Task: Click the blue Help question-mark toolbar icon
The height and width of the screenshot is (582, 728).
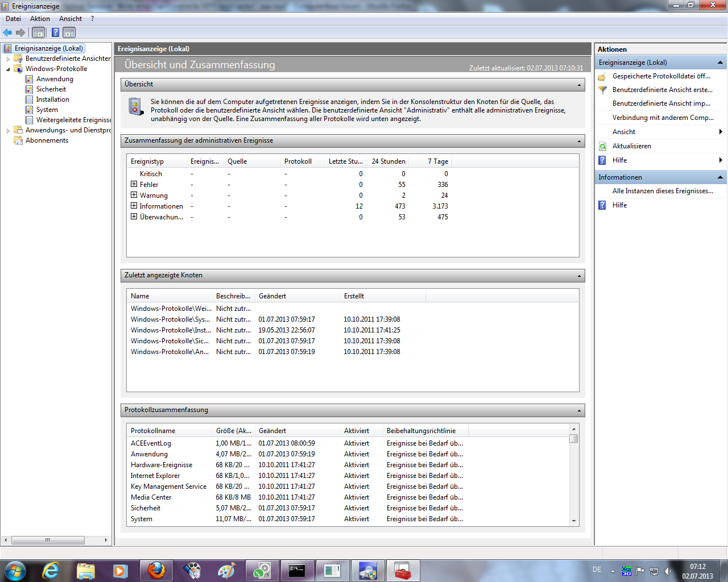Action: point(55,32)
